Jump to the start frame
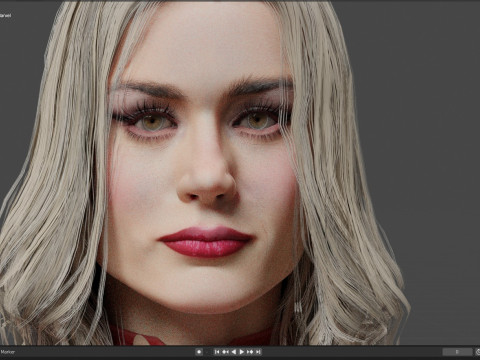 [217, 352]
